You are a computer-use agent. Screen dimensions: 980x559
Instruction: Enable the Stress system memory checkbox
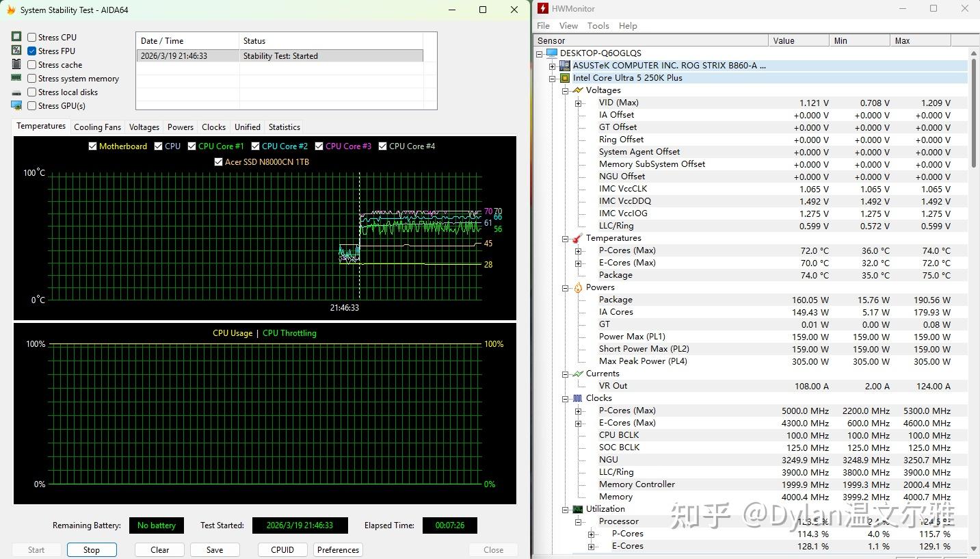coord(31,78)
